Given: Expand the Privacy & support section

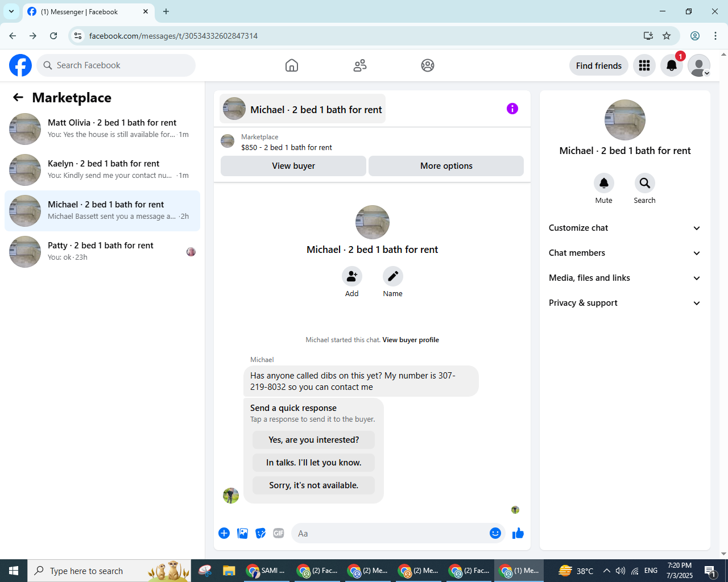Looking at the screenshot, I should coord(625,303).
